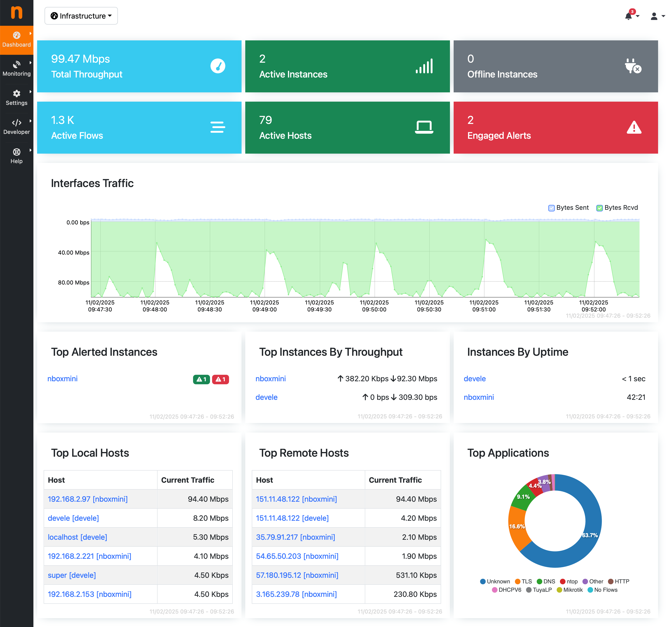Click the red alert badge for nboxmini
This screenshot has width=672, height=627.
(220, 379)
